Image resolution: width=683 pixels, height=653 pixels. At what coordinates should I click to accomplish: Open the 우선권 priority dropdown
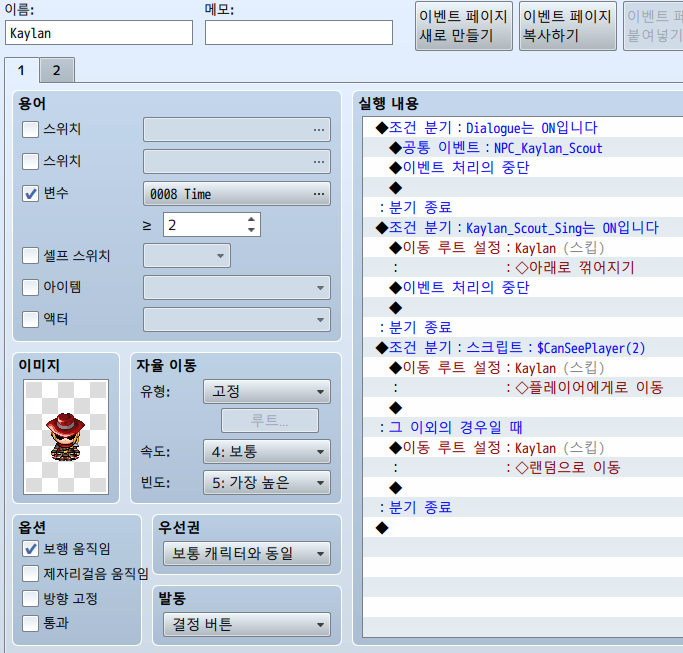coord(247,554)
